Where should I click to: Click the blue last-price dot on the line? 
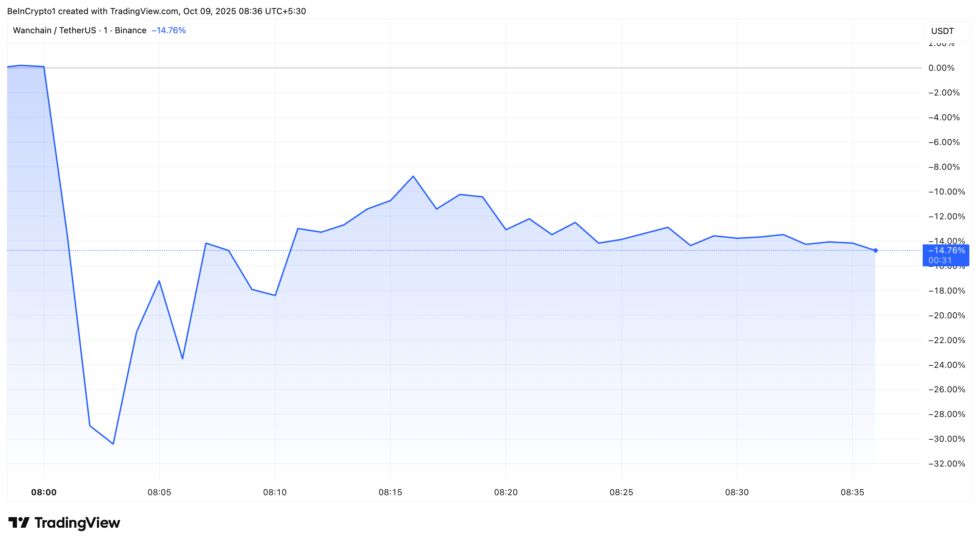point(875,250)
